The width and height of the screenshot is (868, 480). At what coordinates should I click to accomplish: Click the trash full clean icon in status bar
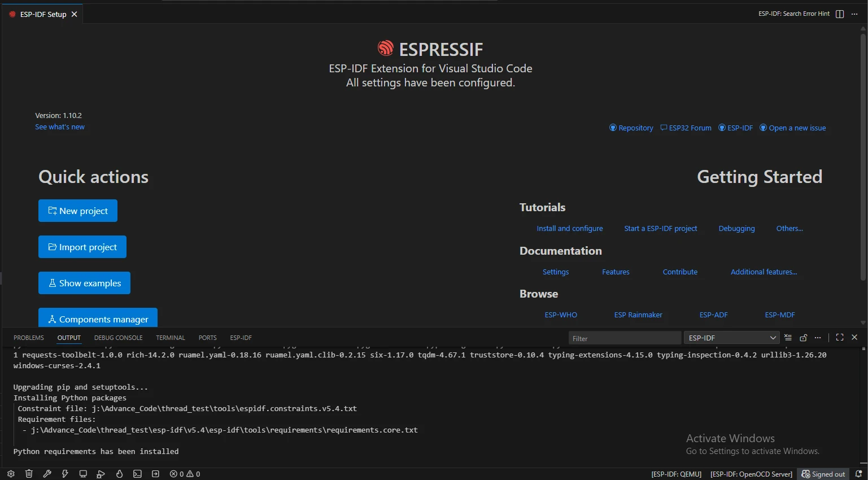29,474
